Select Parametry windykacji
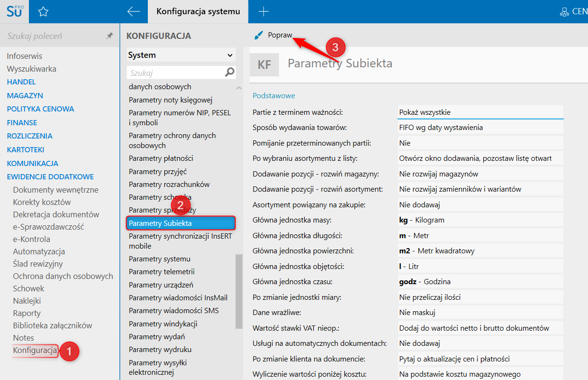The image size is (588, 380). pyautogui.click(x=163, y=324)
